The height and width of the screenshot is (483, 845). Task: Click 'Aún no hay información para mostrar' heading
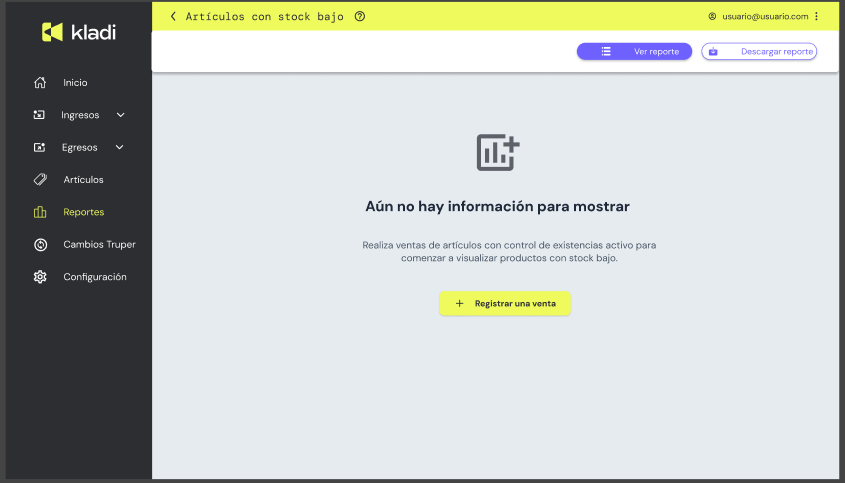(497, 206)
